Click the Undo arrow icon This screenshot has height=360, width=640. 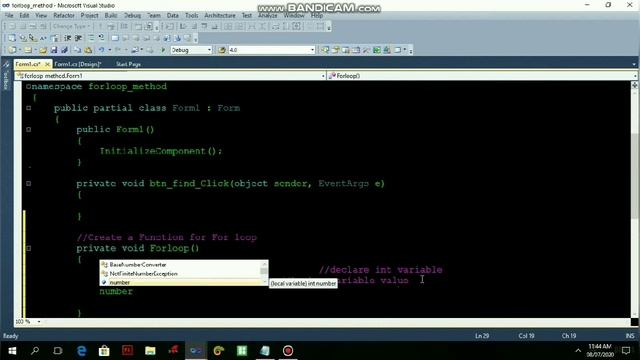point(101,50)
